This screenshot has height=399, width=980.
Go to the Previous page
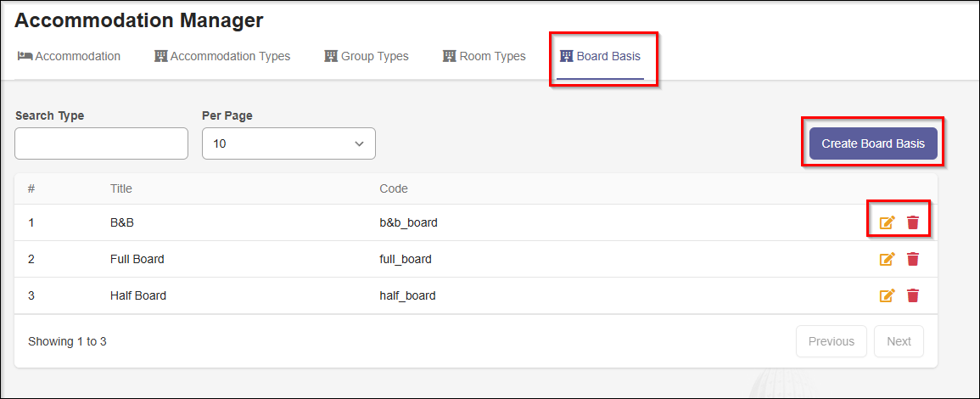pos(831,341)
